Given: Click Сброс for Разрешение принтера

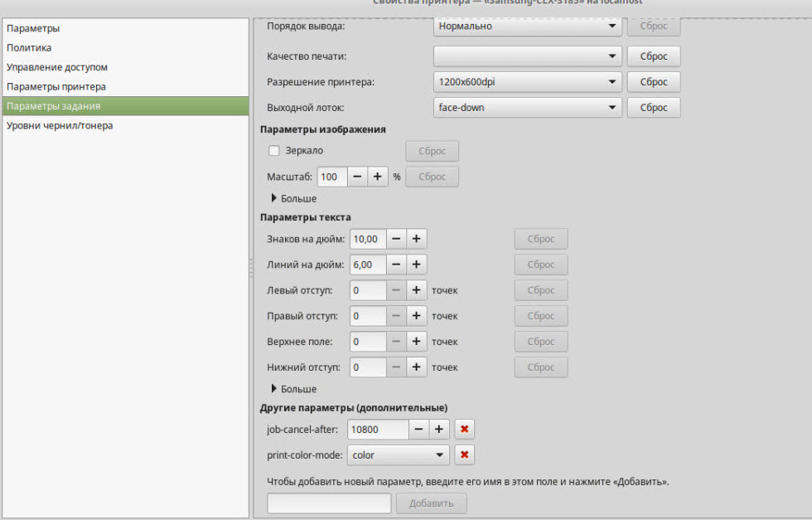Looking at the screenshot, I should [654, 82].
